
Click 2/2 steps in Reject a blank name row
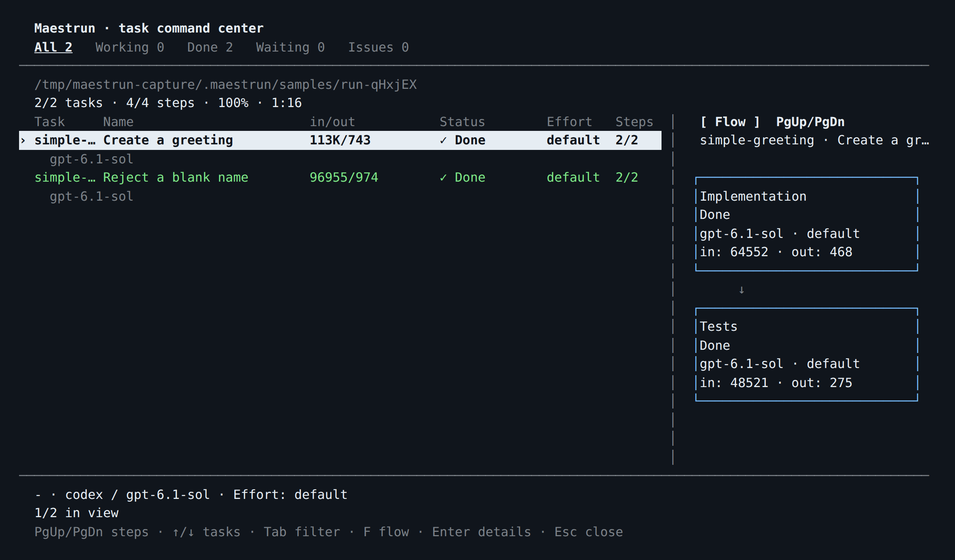[x=627, y=177]
